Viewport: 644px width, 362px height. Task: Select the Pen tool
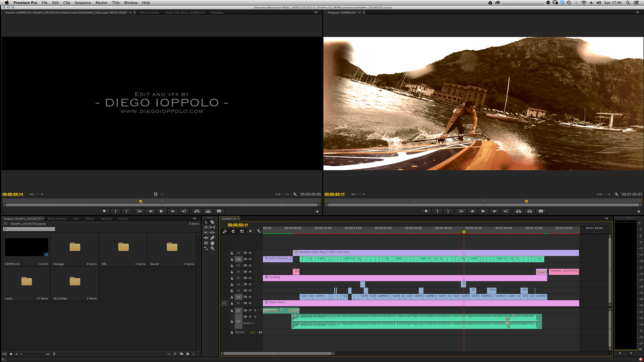212,238
